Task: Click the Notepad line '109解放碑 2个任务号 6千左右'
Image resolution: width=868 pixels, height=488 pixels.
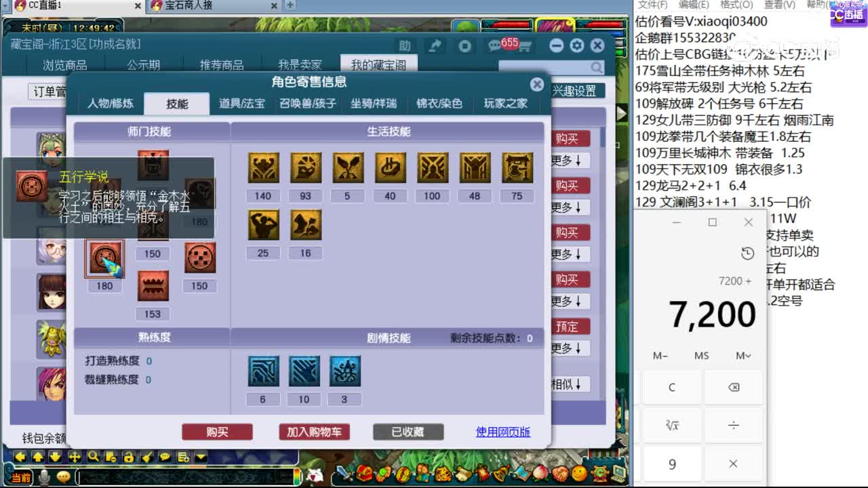Action: click(719, 104)
